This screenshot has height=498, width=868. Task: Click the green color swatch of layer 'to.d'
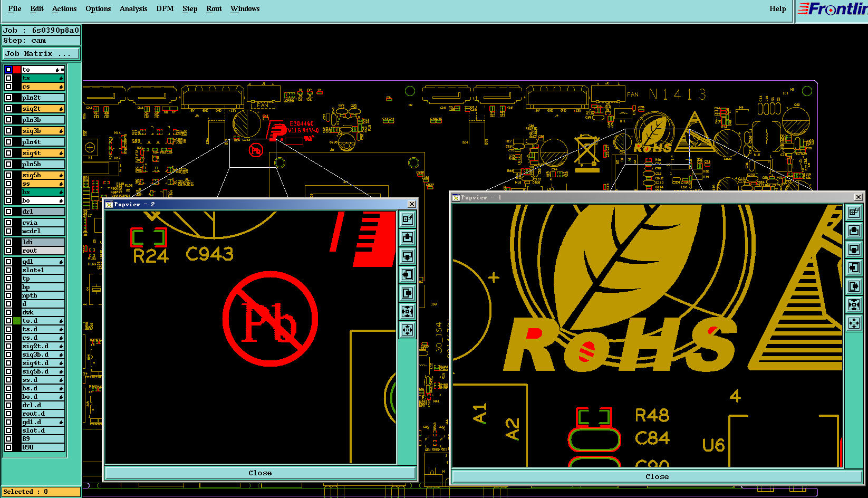17,321
